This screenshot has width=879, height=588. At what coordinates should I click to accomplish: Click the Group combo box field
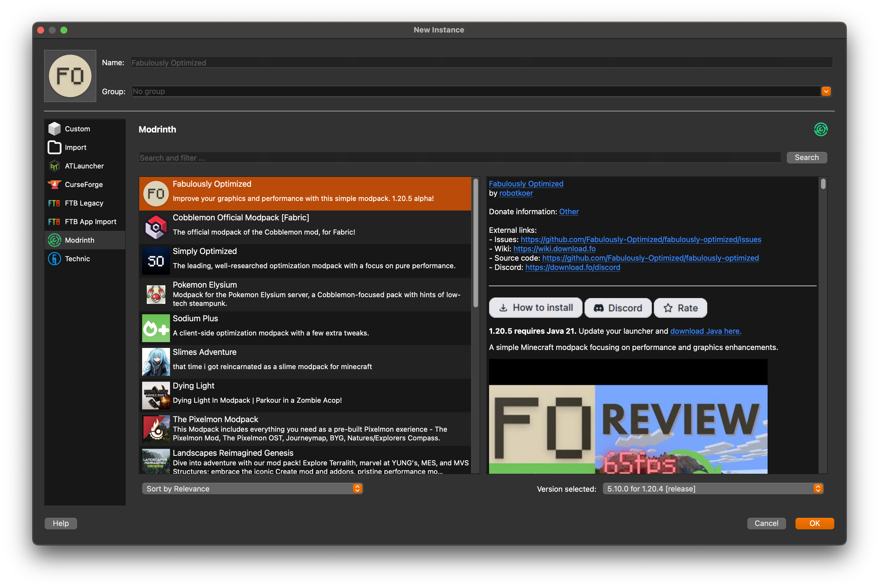481,92
